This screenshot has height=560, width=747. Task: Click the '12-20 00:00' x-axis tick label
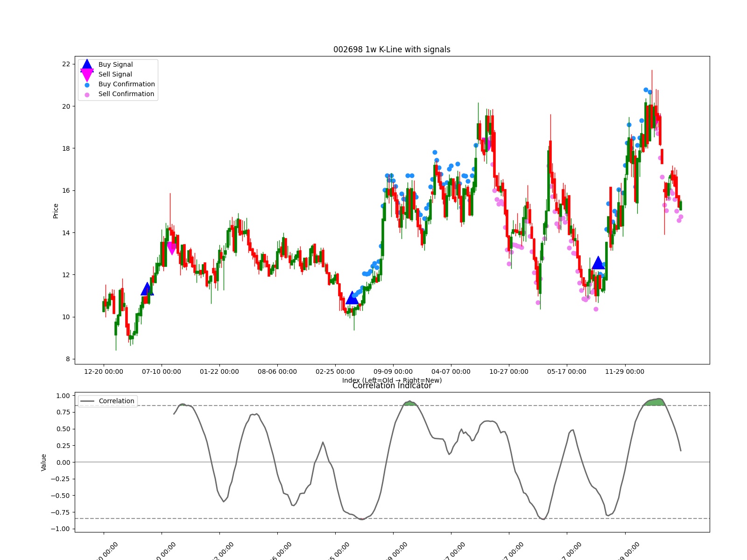coord(104,372)
